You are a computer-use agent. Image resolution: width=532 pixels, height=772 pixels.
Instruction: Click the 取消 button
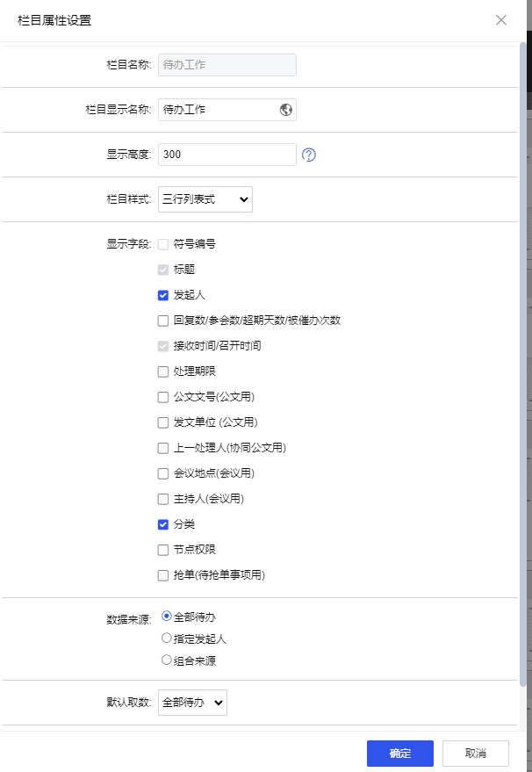[476, 754]
